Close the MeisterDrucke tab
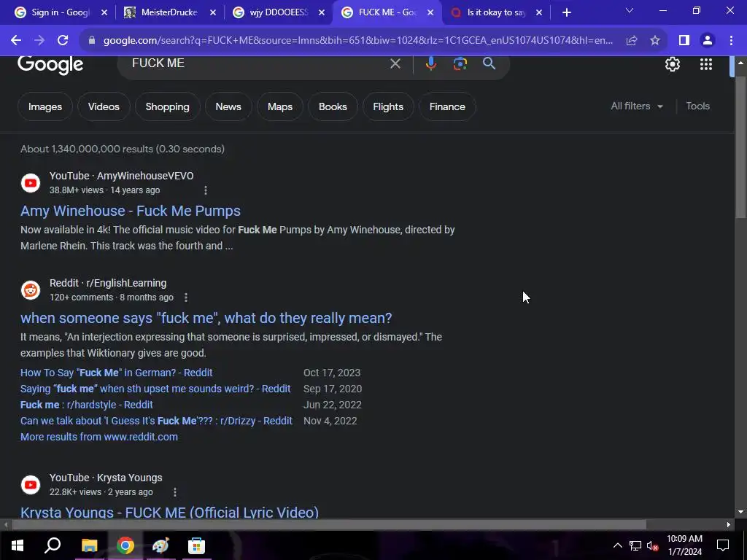The width and height of the screenshot is (747, 560). pos(213,13)
